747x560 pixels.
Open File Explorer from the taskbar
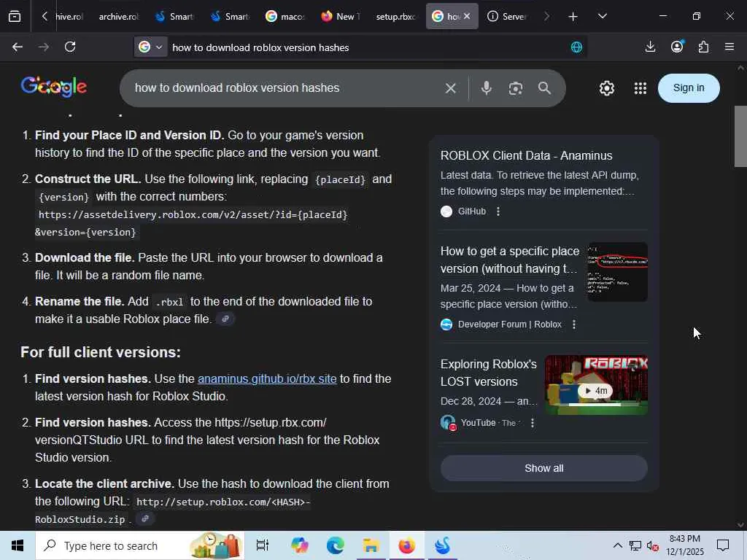point(371,545)
